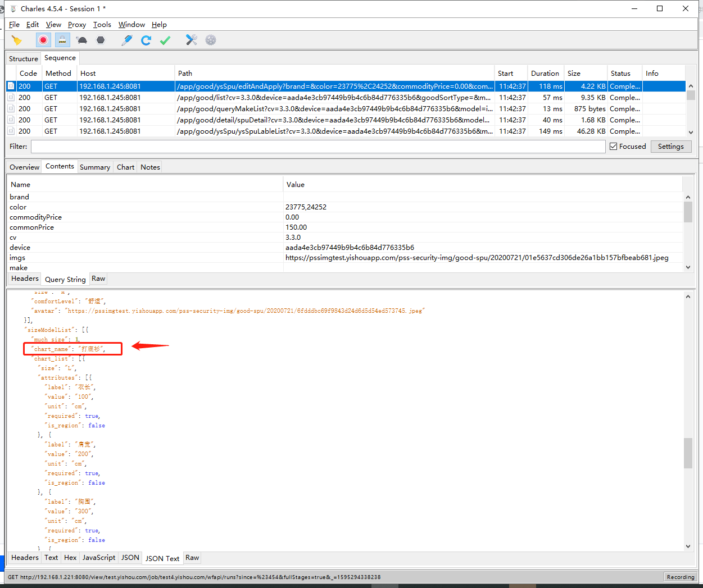Image resolution: width=703 pixels, height=588 pixels.
Task: Open the Summary tab
Action: pyautogui.click(x=95, y=167)
